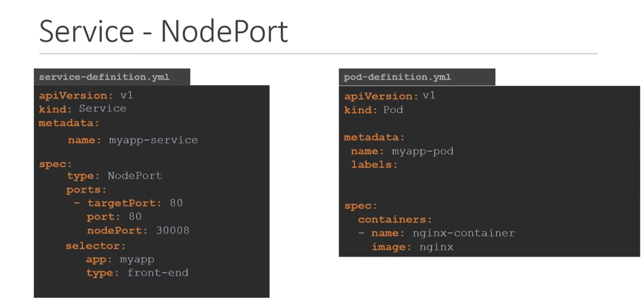The image size is (644, 306).
Task: Click the service-definition.yml file tab
Action: click(x=104, y=77)
